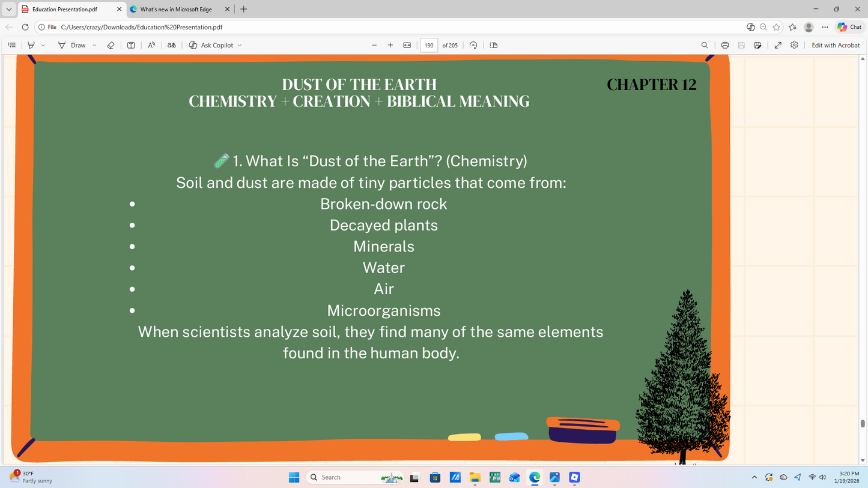Expand Ask Copilot dropdown arrow
The height and width of the screenshot is (488, 868).
click(x=240, y=45)
